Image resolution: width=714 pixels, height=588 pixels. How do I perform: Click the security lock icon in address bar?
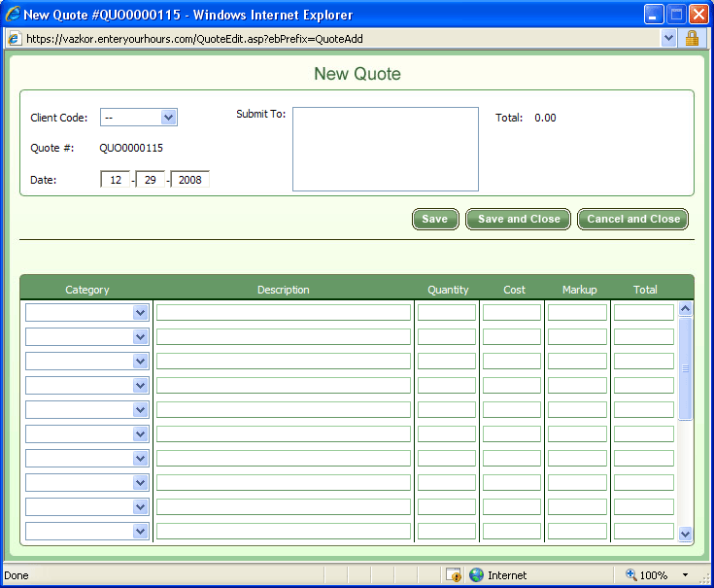click(692, 38)
